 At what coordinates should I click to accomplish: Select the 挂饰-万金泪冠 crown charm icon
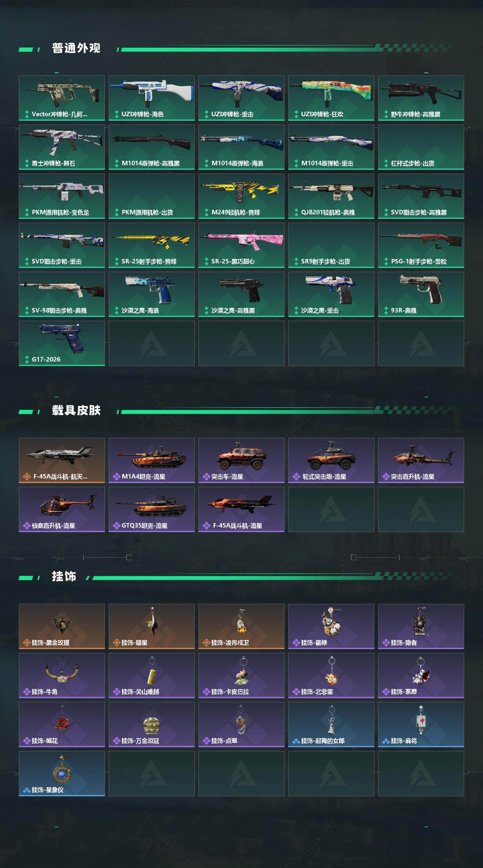152,725
